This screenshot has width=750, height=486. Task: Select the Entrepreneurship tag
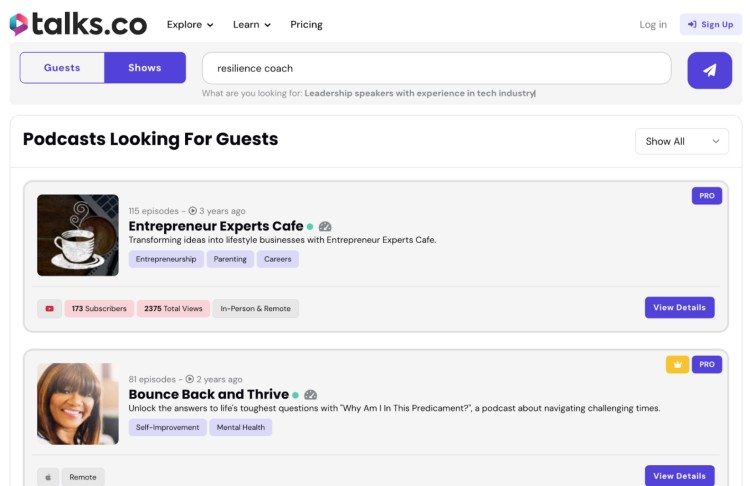pos(166,259)
